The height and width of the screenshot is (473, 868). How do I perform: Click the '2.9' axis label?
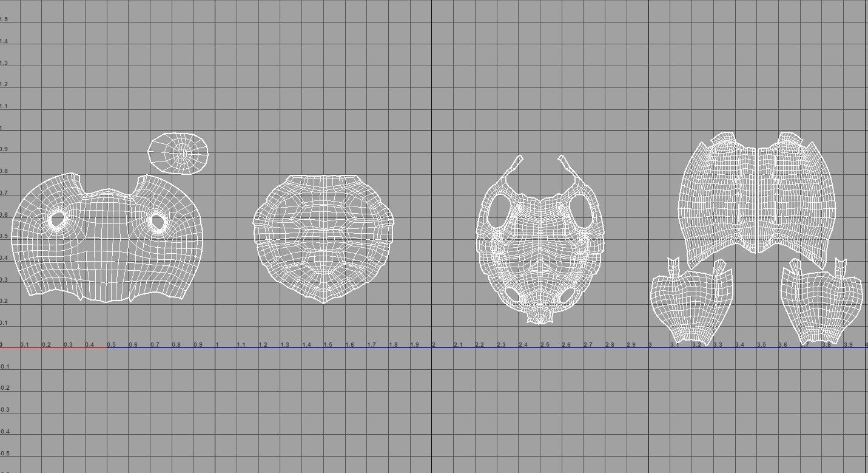pyautogui.click(x=631, y=345)
